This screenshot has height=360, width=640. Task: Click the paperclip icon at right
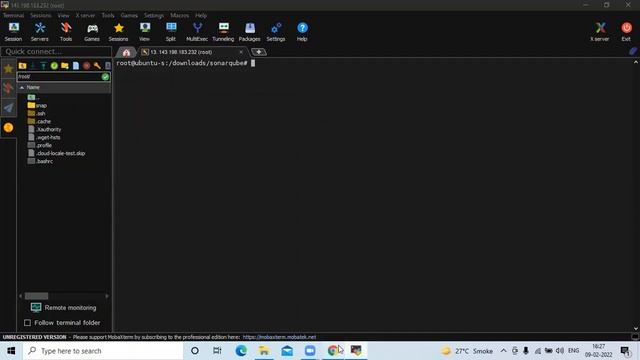pyautogui.click(x=633, y=51)
